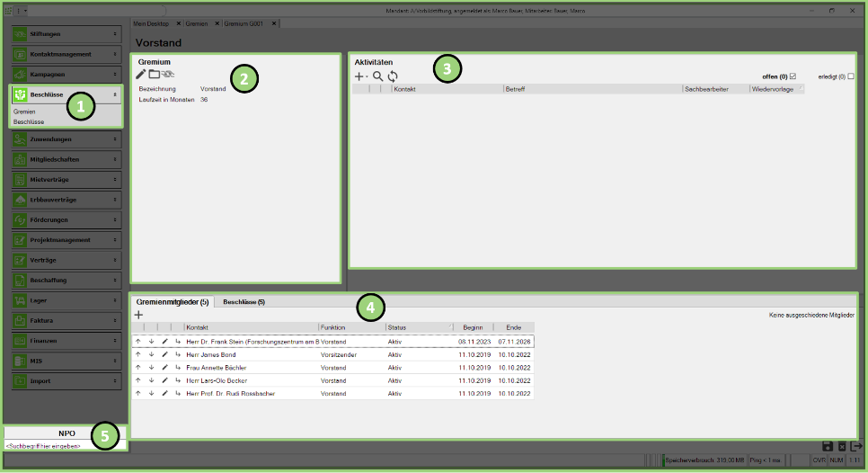The height and width of the screenshot is (473, 868).
Task: Open the folder icon in Gremium panel
Action: coord(154,75)
